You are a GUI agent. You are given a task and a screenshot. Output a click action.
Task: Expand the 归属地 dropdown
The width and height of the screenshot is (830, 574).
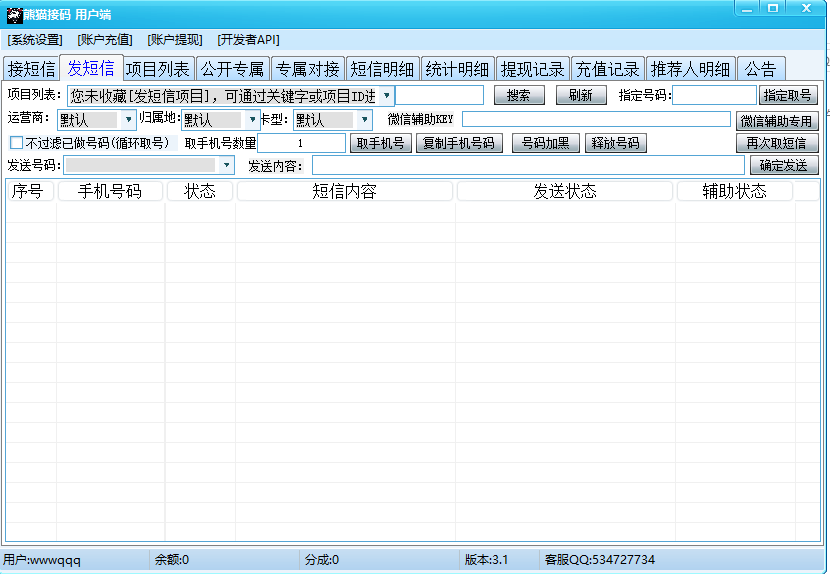pyautogui.click(x=252, y=120)
